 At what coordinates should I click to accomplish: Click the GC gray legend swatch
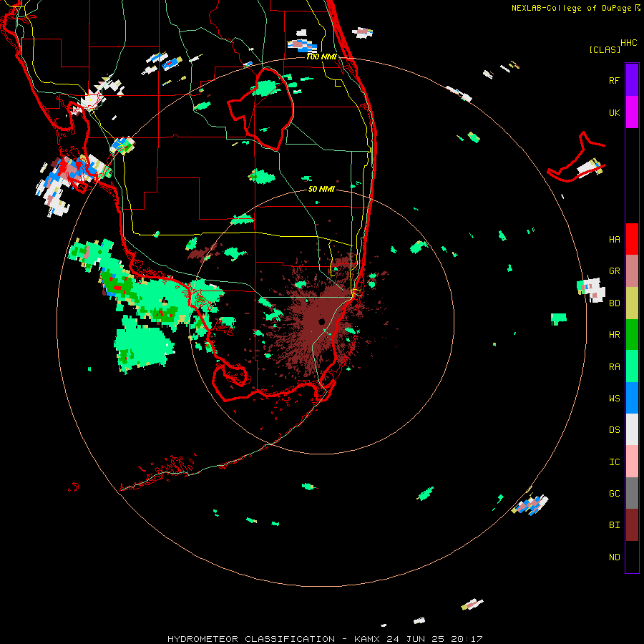[x=632, y=493]
